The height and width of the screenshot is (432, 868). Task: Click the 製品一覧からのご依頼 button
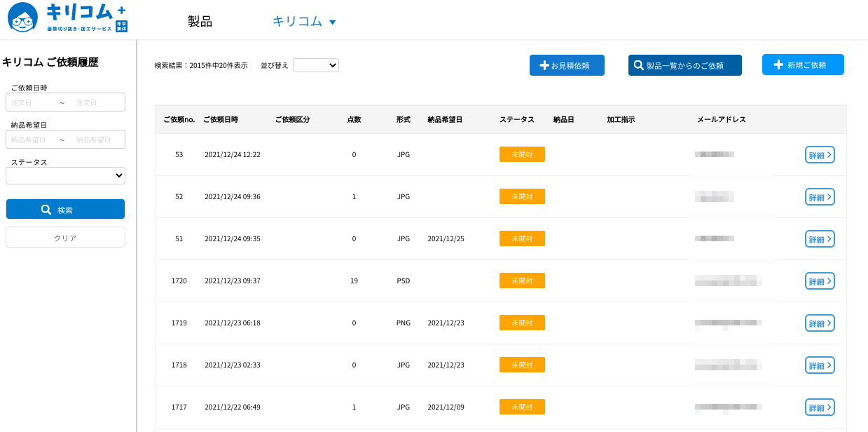pos(684,65)
